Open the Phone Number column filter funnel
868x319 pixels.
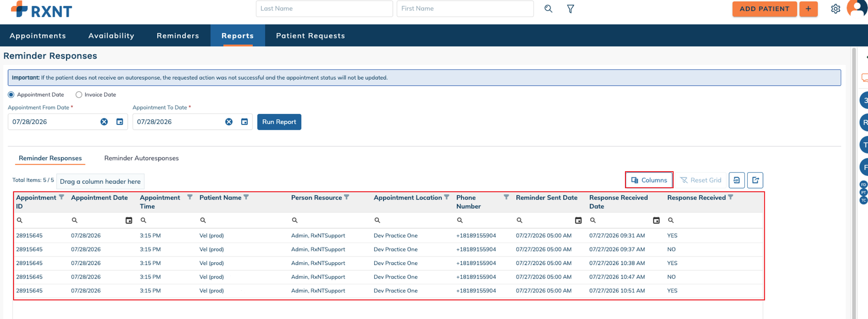506,197
